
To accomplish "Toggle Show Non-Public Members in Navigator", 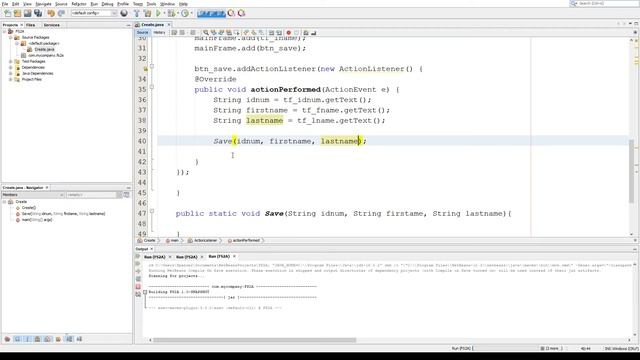I will click(x=37, y=339).
